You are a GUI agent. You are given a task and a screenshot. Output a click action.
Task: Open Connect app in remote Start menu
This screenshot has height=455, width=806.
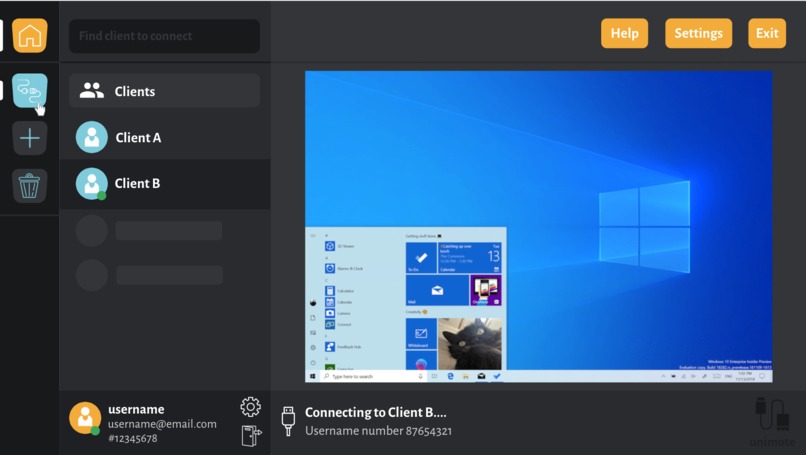338,324
